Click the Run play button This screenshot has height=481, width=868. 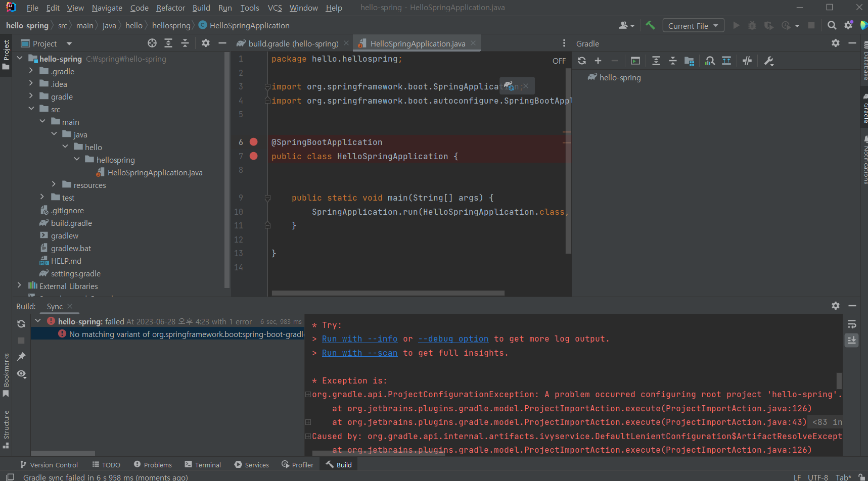[736, 25]
